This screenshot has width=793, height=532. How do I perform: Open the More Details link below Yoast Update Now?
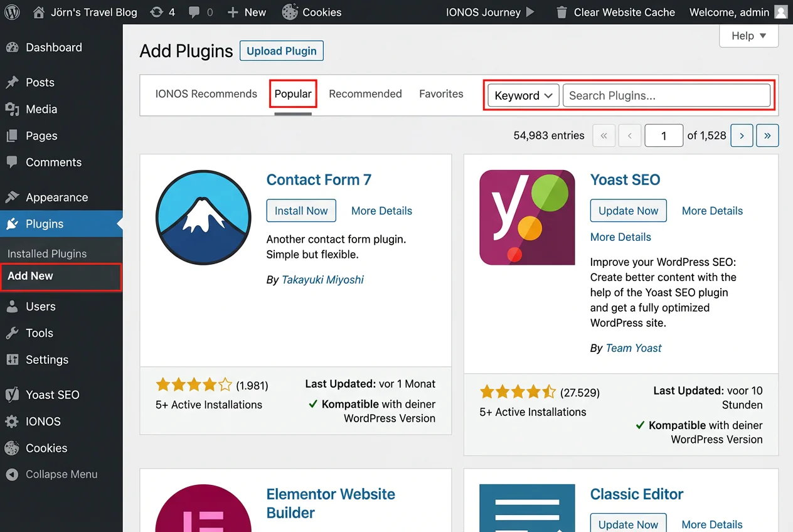pos(620,237)
